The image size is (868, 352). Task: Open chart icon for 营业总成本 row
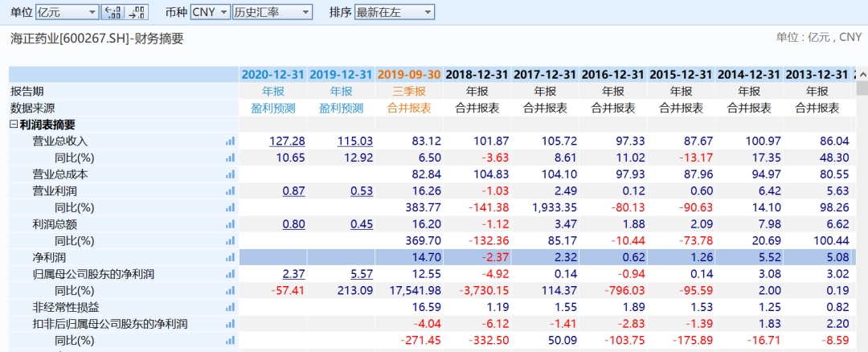[x=231, y=174]
